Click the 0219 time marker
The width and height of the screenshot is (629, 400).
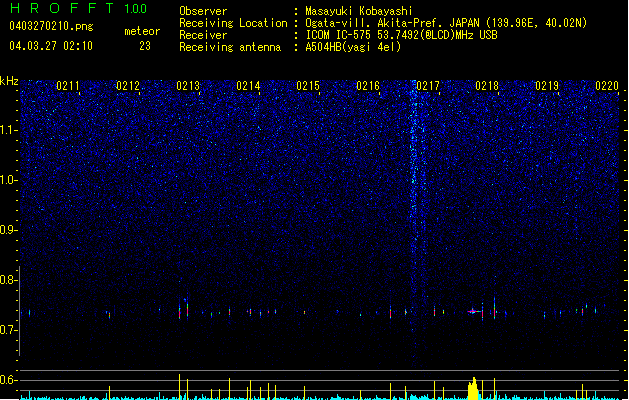pyautogui.click(x=547, y=86)
